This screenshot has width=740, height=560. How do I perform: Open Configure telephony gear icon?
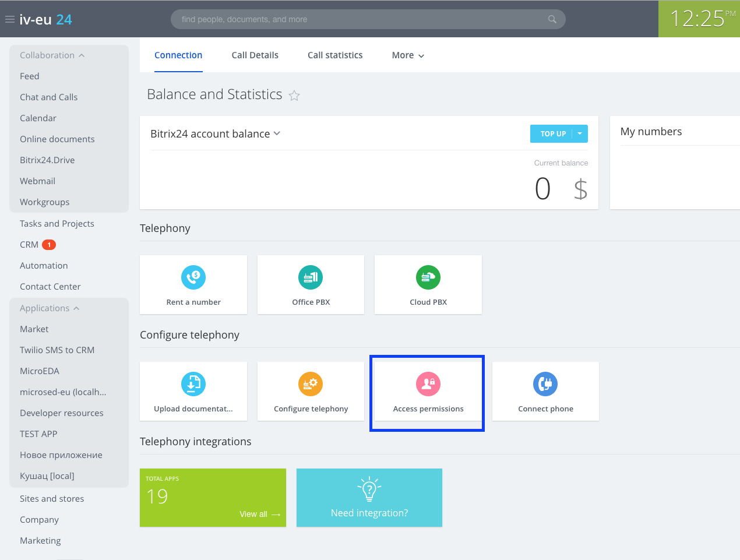pyautogui.click(x=311, y=384)
